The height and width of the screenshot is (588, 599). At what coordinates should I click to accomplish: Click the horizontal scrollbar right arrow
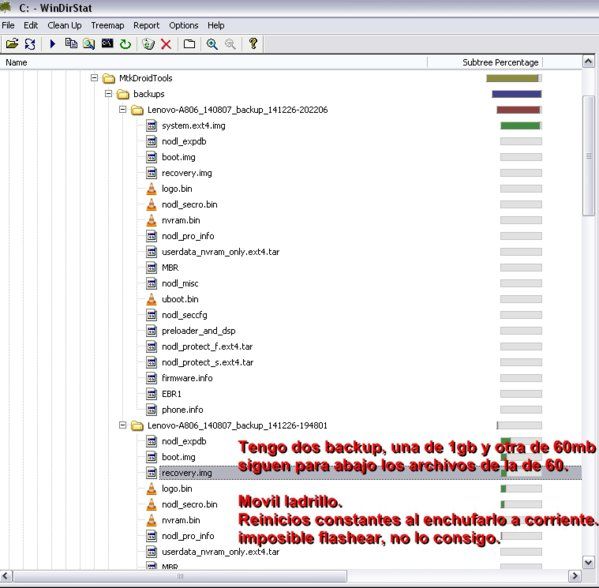[575, 576]
